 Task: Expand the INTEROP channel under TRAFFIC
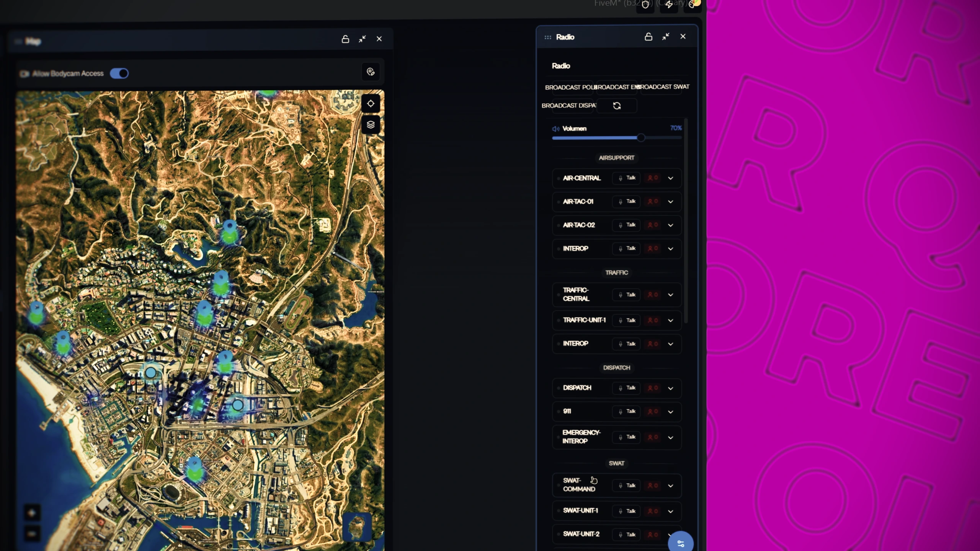click(671, 344)
